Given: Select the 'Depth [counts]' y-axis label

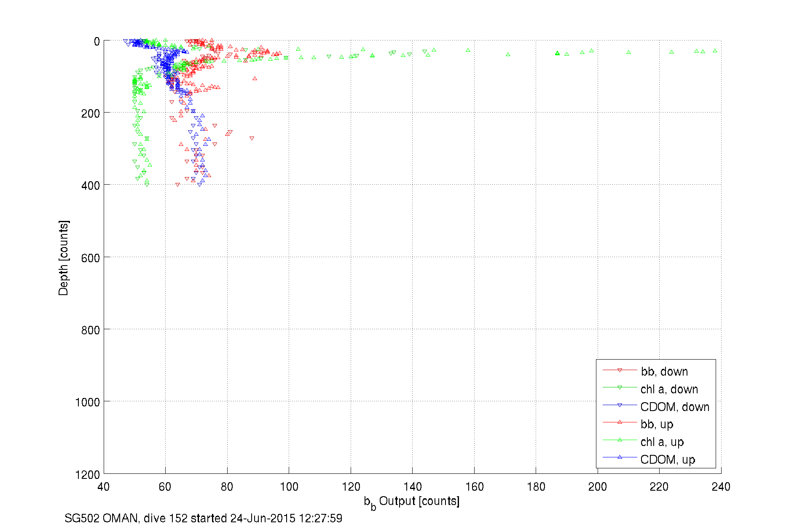Looking at the screenshot, I should pyautogui.click(x=63, y=258).
